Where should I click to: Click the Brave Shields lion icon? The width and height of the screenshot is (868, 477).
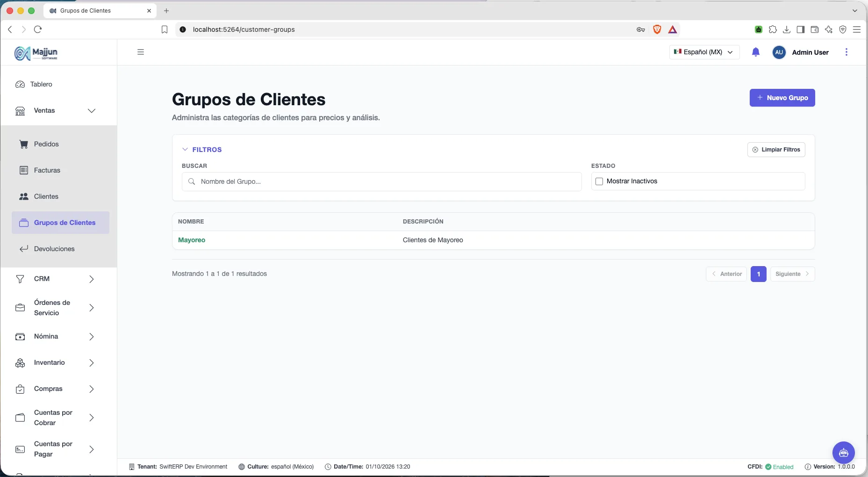tap(657, 29)
